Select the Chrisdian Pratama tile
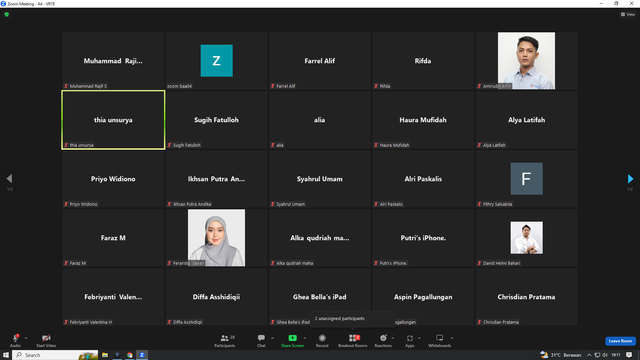This screenshot has width=640, height=360. pos(526,297)
